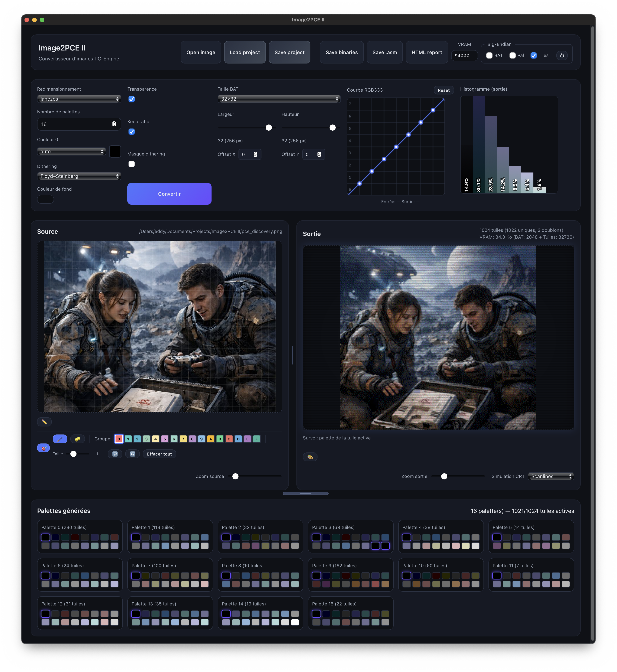Open the Dithering Floyd–Steinberg dropdown
The height and width of the screenshot is (672, 617).
79,176
